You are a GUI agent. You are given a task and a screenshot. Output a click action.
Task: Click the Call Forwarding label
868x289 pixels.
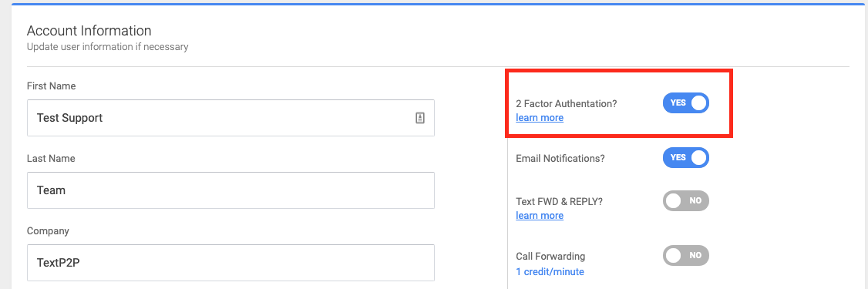[550, 257]
